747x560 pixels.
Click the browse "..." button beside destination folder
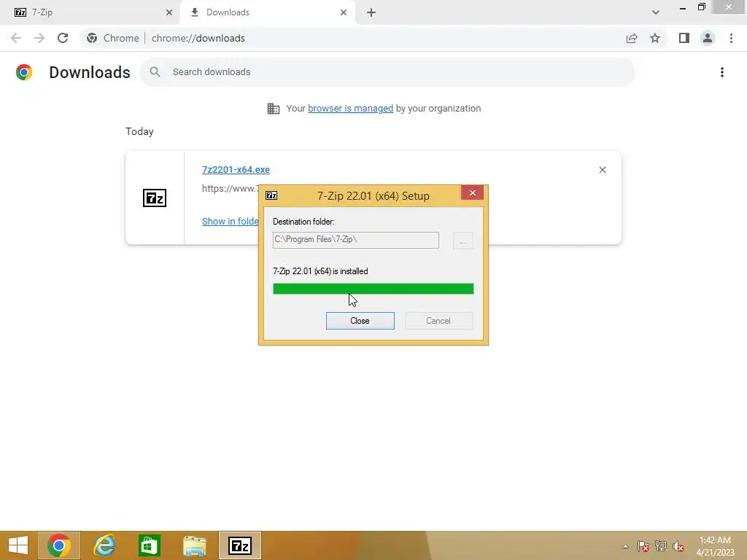462,241
